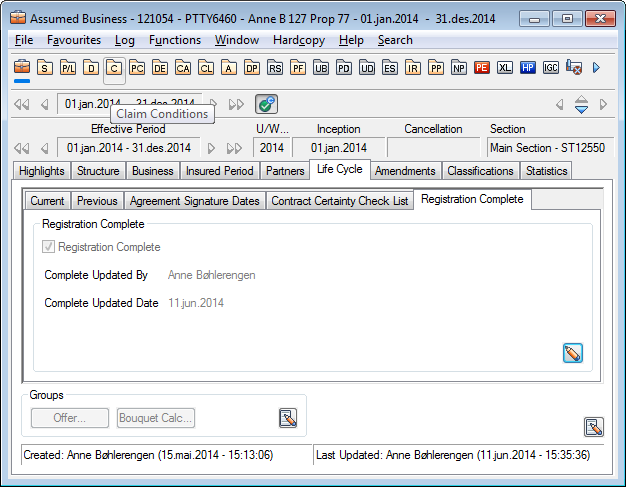Open the ES toolbar icon

pyautogui.click(x=390, y=68)
